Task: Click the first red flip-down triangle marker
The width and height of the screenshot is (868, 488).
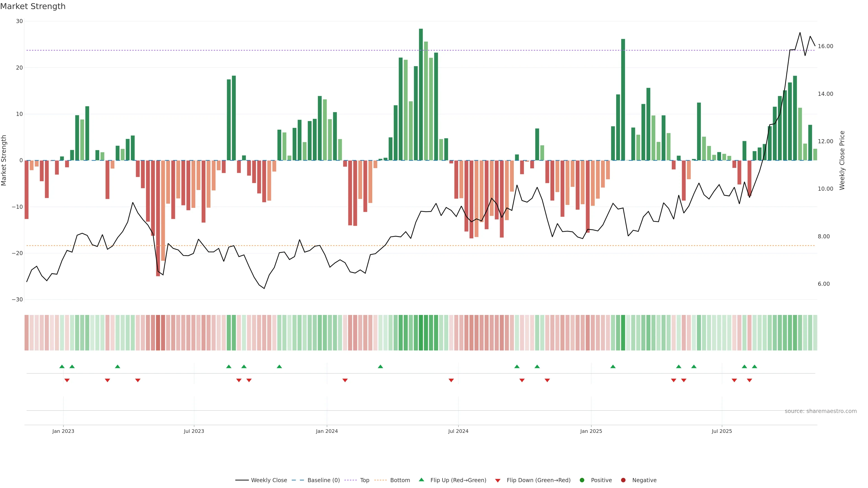Action: [67, 380]
